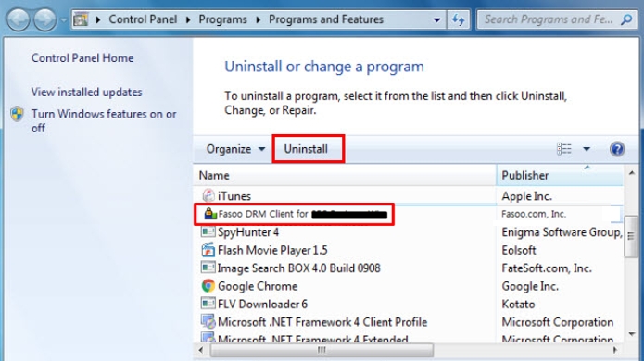This screenshot has height=361, width=644.
Task: Click the iTunes icon
Action: point(208,195)
